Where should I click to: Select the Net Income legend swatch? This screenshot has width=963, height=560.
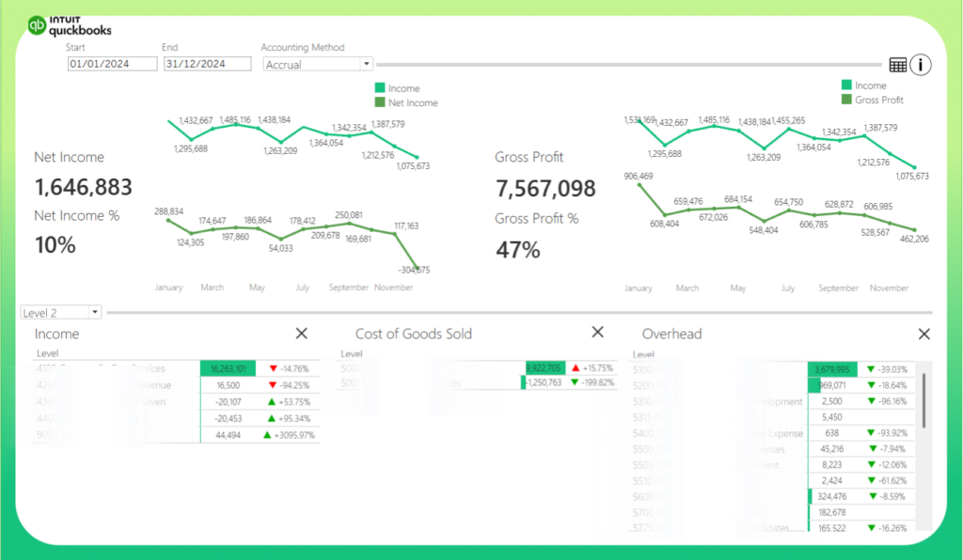pos(380,102)
